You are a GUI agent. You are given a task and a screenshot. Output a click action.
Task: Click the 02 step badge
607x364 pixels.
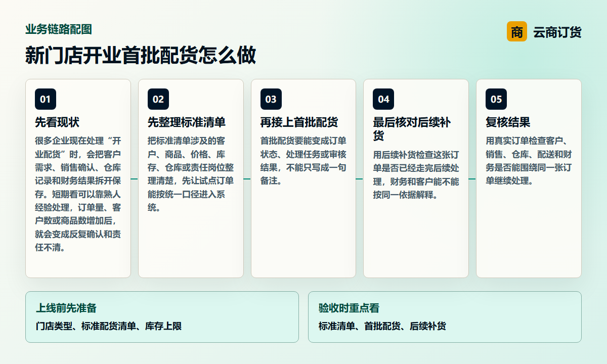click(x=158, y=99)
